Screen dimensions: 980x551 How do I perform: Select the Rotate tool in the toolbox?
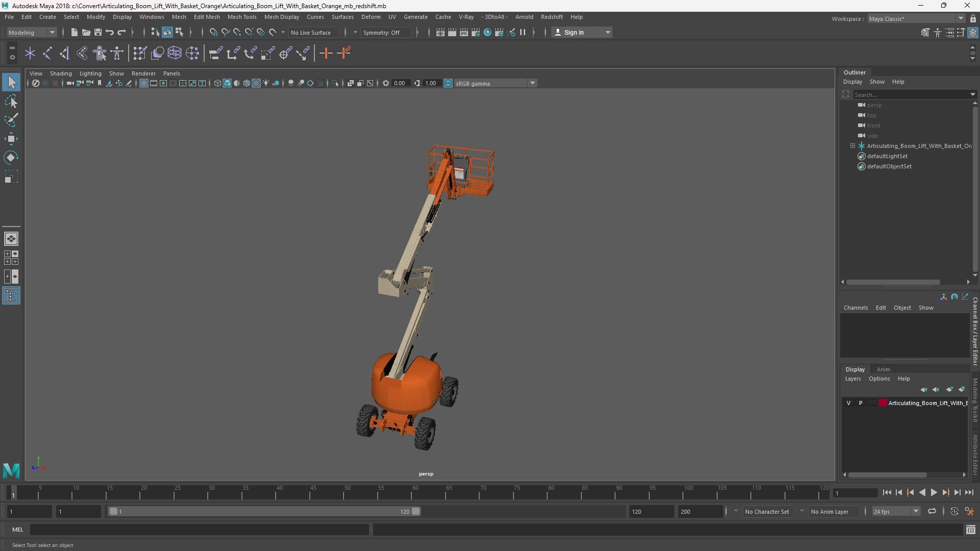point(11,158)
